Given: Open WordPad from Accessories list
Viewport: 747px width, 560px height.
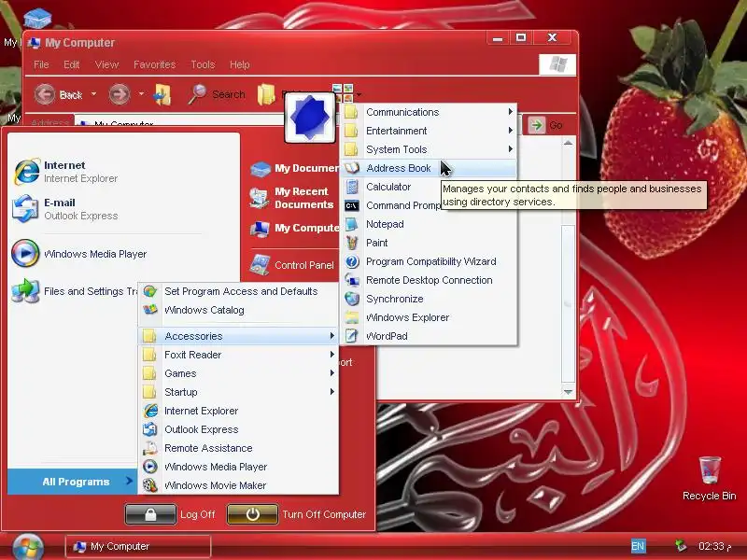Looking at the screenshot, I should (x=429, y=336).
